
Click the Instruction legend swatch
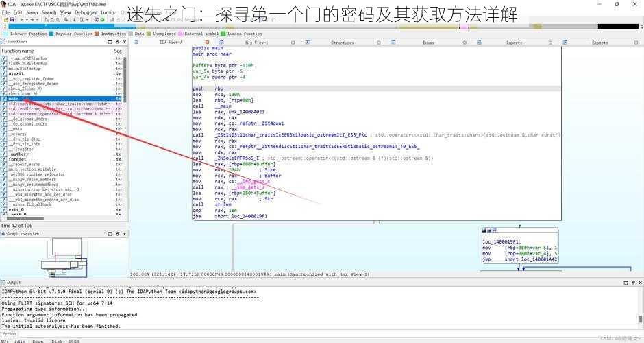[97, 34]
